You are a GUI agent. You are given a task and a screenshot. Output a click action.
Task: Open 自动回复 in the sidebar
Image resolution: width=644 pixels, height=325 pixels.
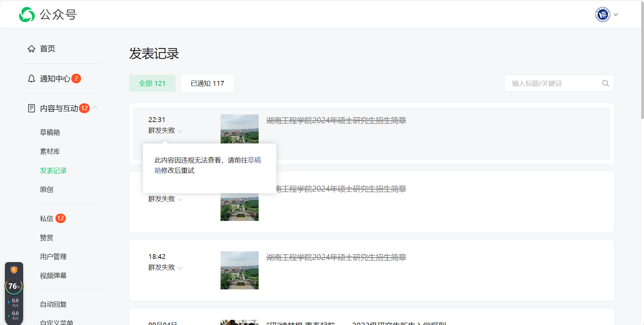pyautogui.click(x=53, y=304)
